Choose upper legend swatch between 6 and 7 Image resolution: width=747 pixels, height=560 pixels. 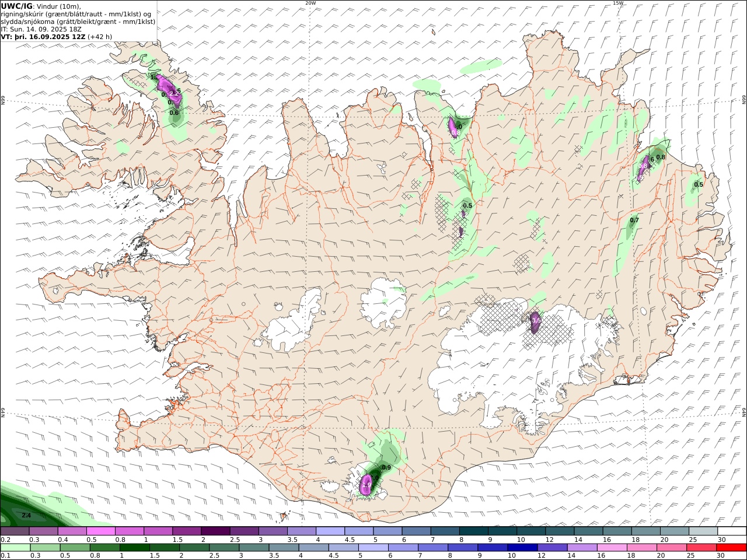[416, 531]
